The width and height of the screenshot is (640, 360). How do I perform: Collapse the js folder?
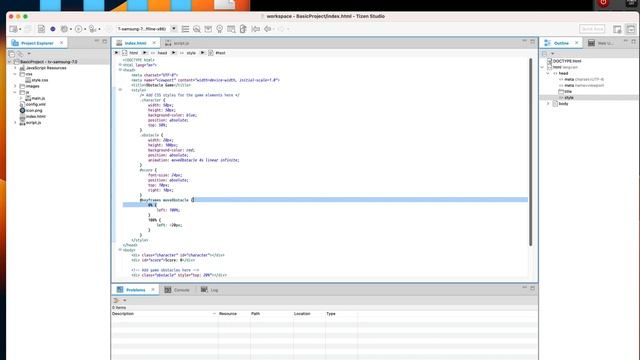click(x=16, y=92)
